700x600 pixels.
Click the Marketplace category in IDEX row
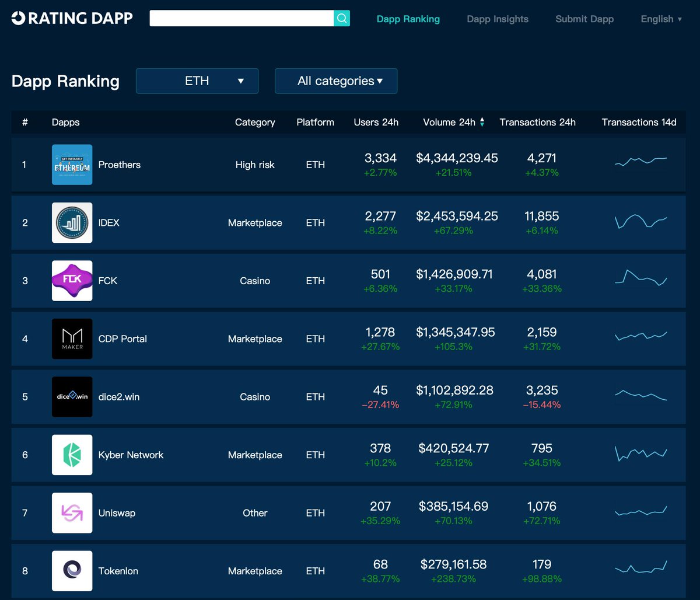tap(255, 222)
